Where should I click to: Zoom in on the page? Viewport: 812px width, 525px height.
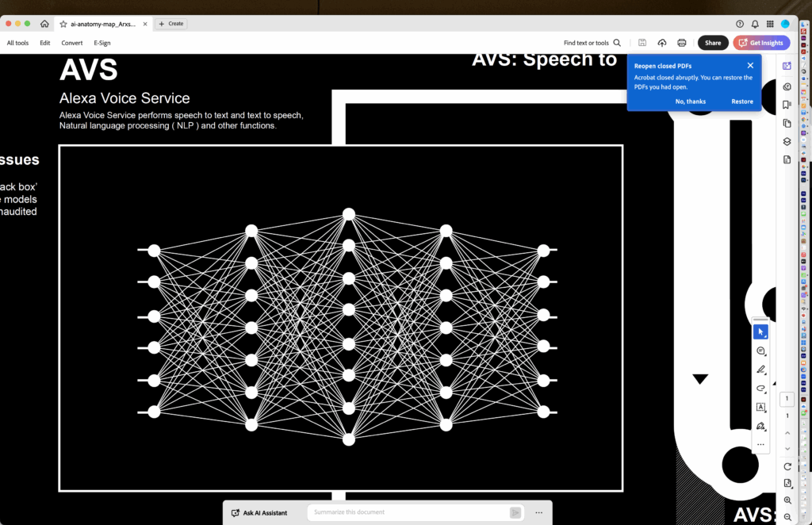[787, 500]
